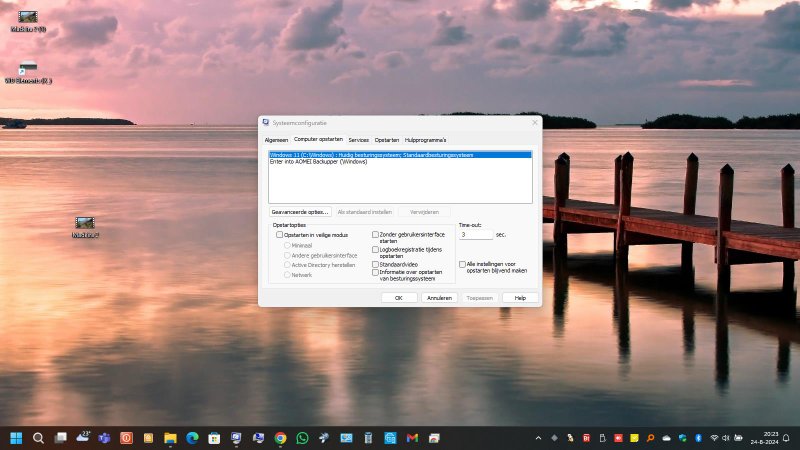This screenshot has height=450, width=800.
Task: Open the Microsoft Store taskbar icon
Action: (214, 438)
